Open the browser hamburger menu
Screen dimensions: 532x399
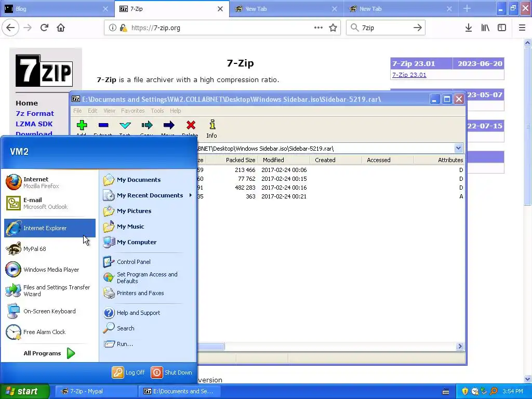point(522,28)
